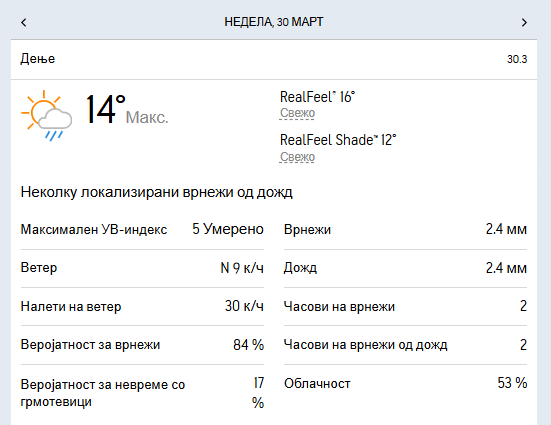
Task: Select the RealFeel 16° text
Action: point(317,97)
